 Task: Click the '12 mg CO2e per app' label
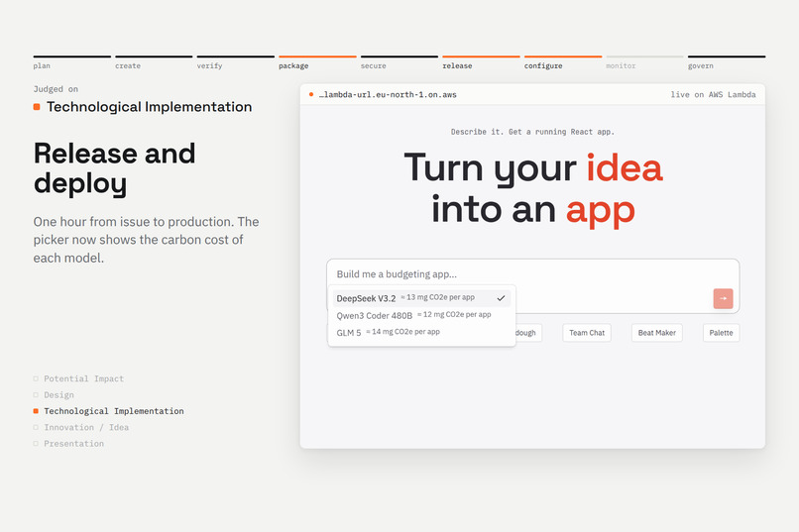454,315
